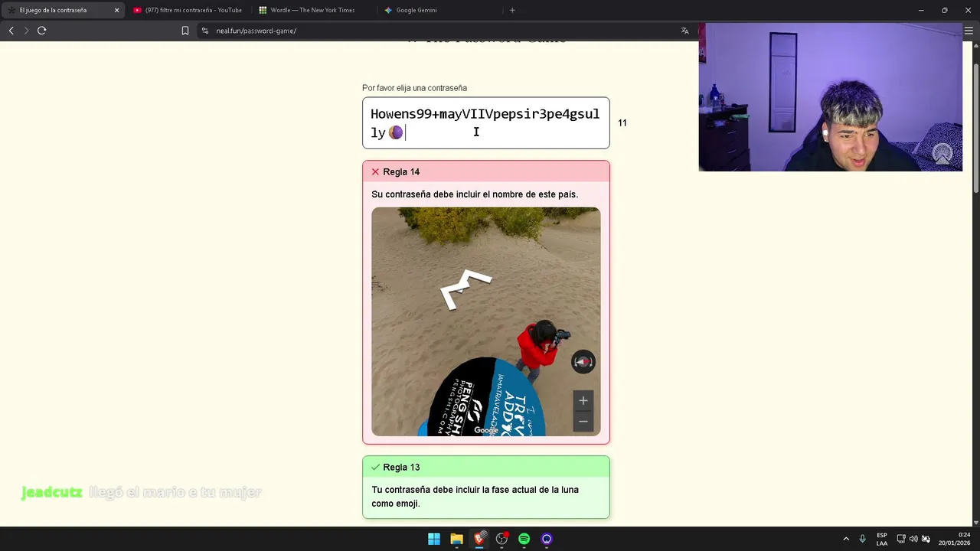Click 'Su contraseña debe incluir el nombre' text
This screenshot has width=980, height=551.
pos(475,194)
